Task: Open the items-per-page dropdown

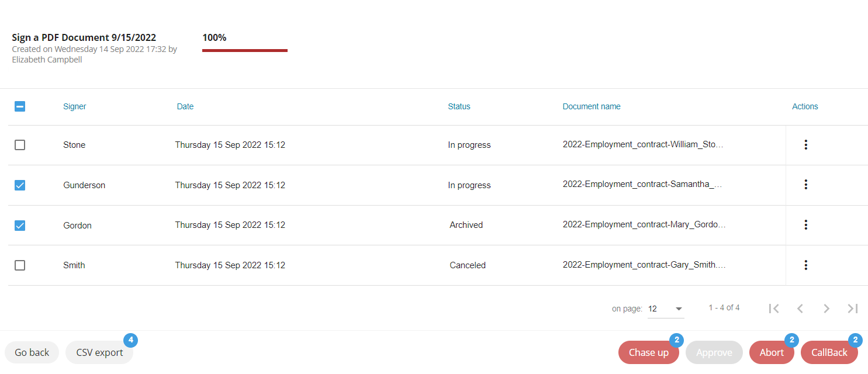Action: (x=666, y=309)
